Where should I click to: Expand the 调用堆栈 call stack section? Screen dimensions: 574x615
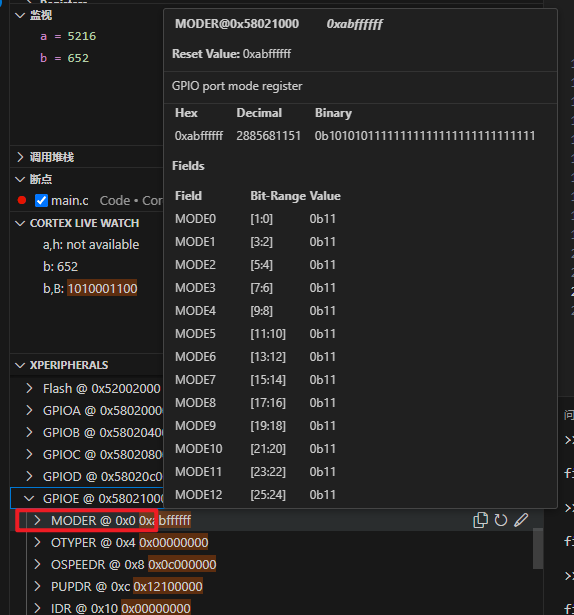pos(20,157)
